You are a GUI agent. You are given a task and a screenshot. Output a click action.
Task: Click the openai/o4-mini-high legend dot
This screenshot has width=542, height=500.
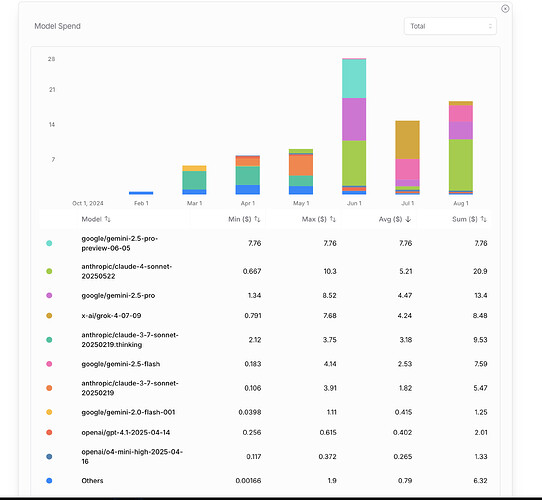[x=49, y=457]
